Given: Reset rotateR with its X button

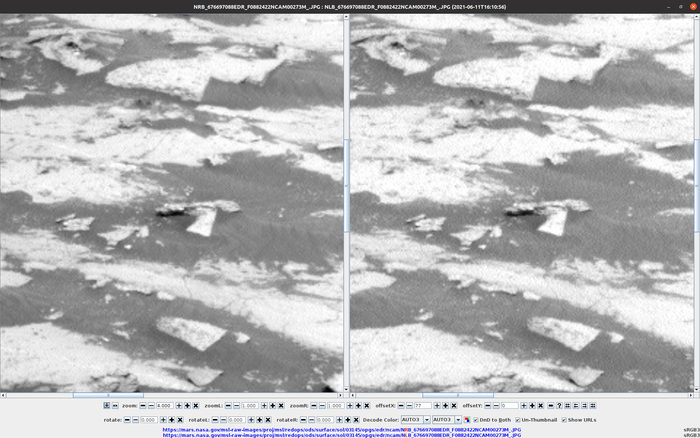Looking at the screenshot, I should point(356,420).
